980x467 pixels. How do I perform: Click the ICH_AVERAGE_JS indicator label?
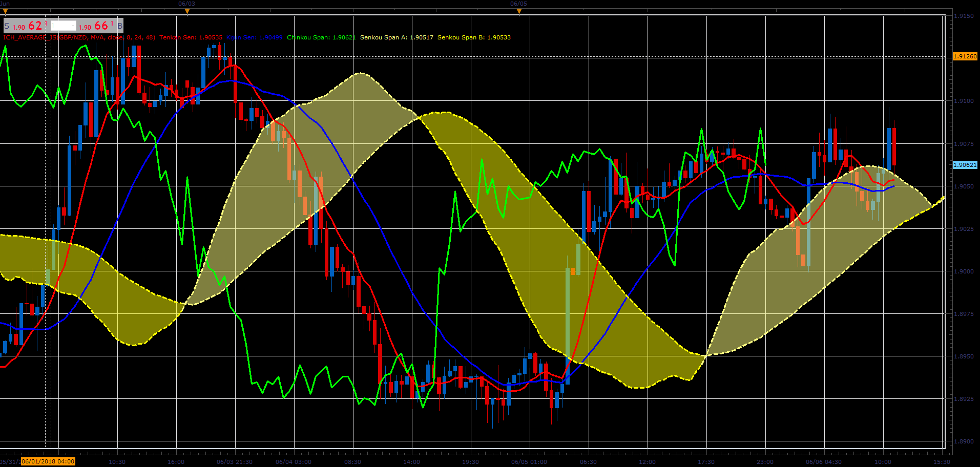79,37
